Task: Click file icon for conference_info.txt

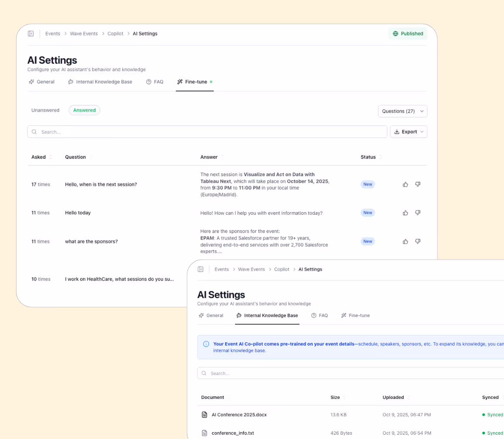Action: pyautogui.click(x=204, y=433)
